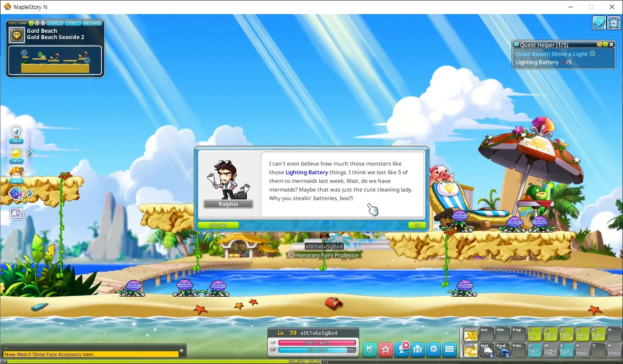Click the ATTACK quick slot A
The image size is (623, 364).
(614, 349)
